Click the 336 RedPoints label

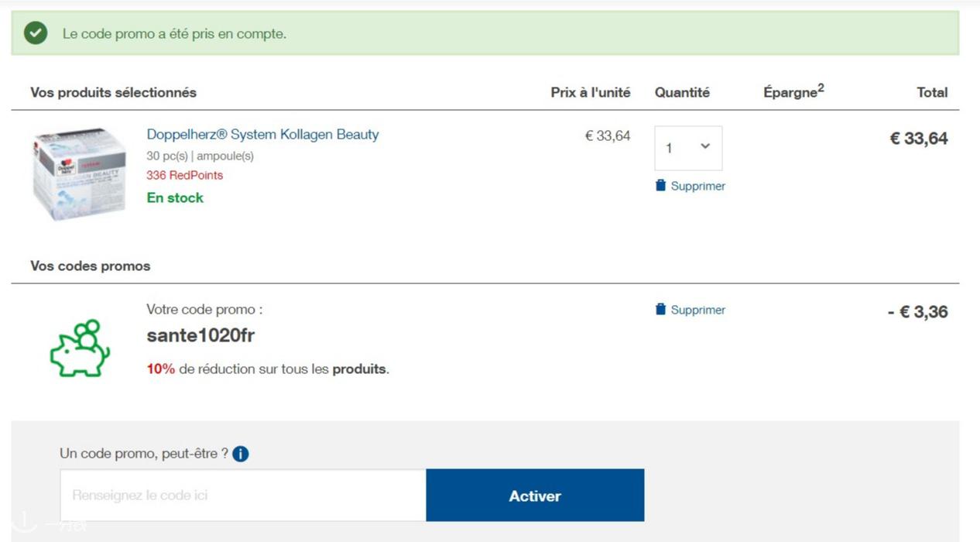click(x=184, y=175)
